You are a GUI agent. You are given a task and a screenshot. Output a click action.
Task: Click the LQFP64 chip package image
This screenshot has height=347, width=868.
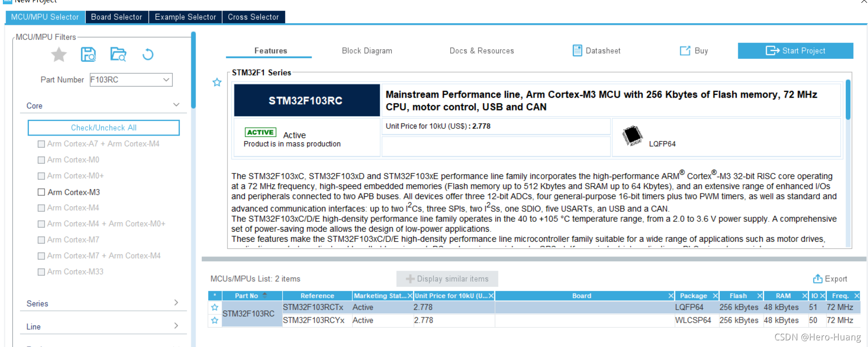[x=632, y=136]
